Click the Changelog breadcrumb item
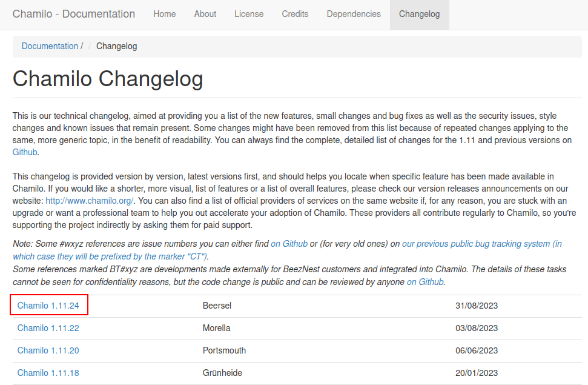 [116, 46]
